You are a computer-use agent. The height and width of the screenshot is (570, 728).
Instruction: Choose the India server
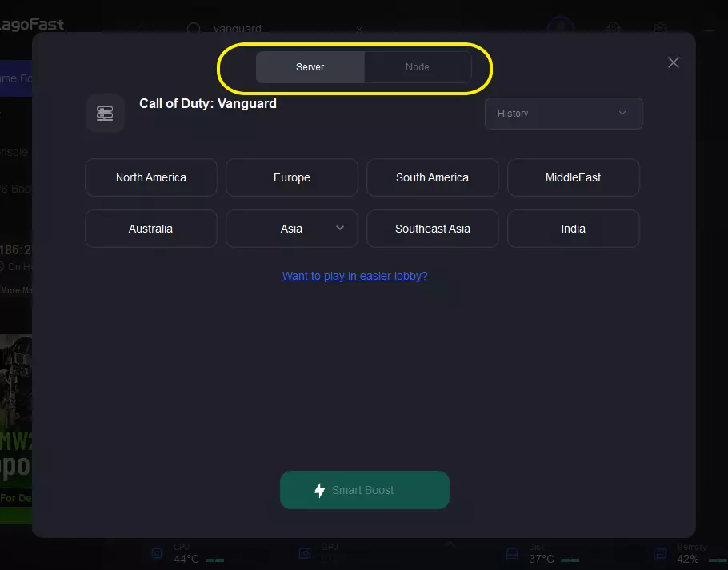573,229
